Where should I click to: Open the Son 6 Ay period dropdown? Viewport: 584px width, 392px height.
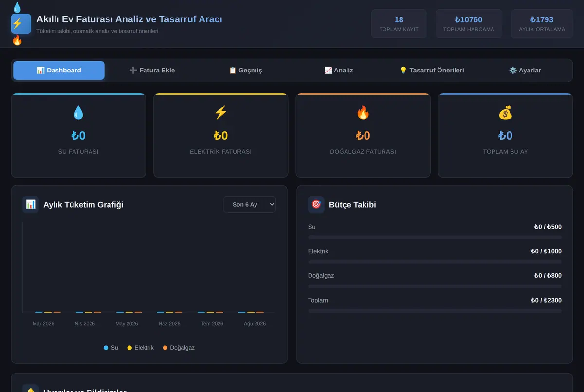(x=250, y=204)
